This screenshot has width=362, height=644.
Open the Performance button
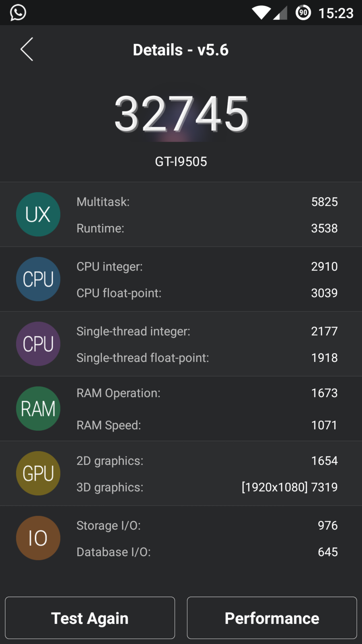(272, 618)
